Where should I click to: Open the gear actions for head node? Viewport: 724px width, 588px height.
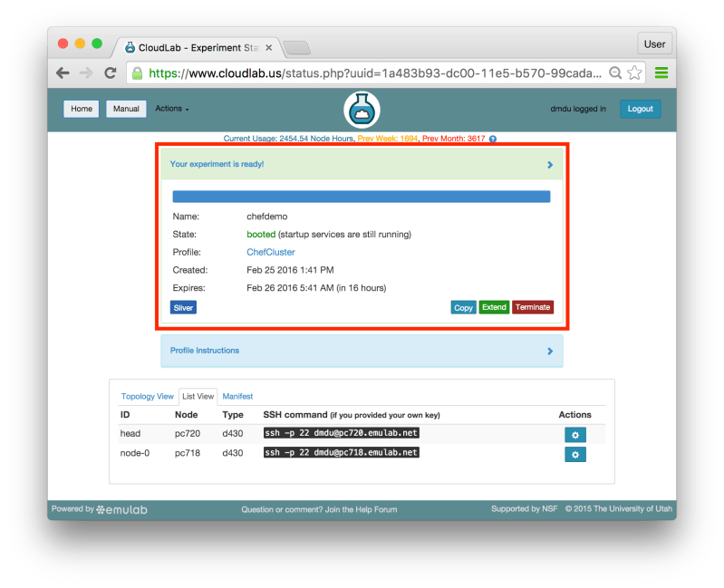click(574, 435)
